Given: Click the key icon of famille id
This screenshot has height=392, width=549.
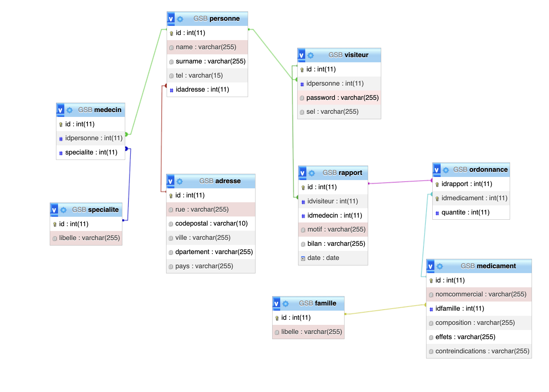Looking at the screenshot, I should [x=277, y=318].
